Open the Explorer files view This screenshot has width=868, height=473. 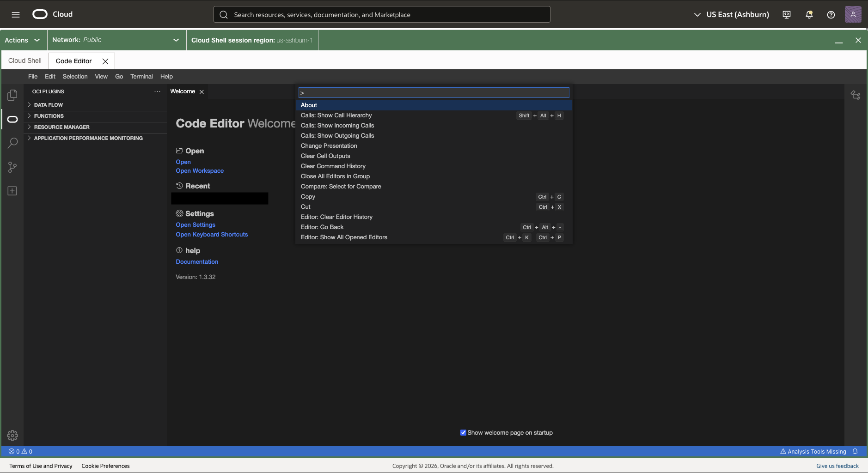(12, 95)
